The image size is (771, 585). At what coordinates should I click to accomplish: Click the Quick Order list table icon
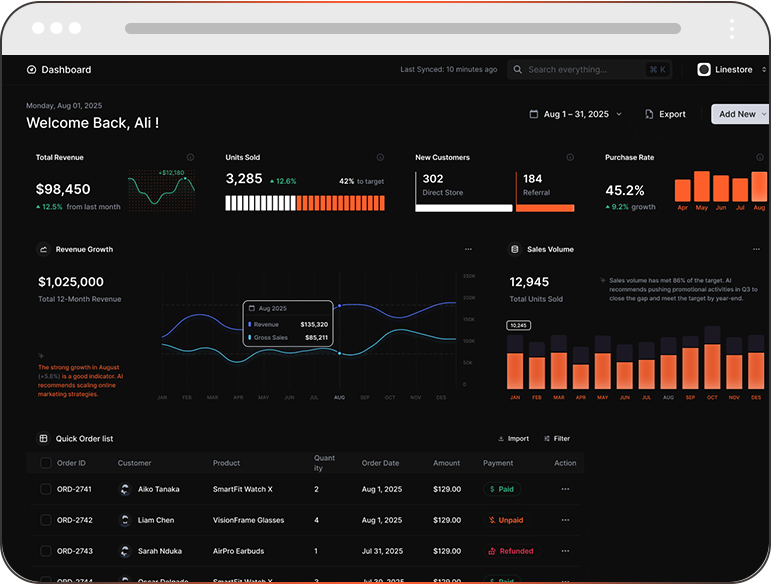coord(43,439)
